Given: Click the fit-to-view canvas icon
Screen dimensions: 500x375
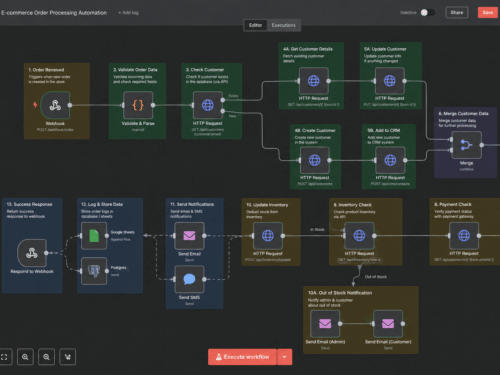Looking at the screenshot, I should 4,357.
